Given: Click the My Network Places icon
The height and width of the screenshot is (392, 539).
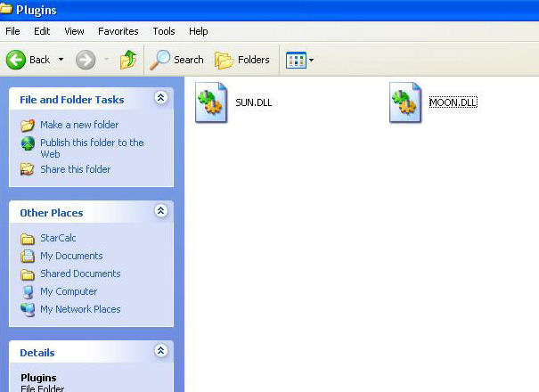Looking at the screenshot, I should [x=28, y=310].
